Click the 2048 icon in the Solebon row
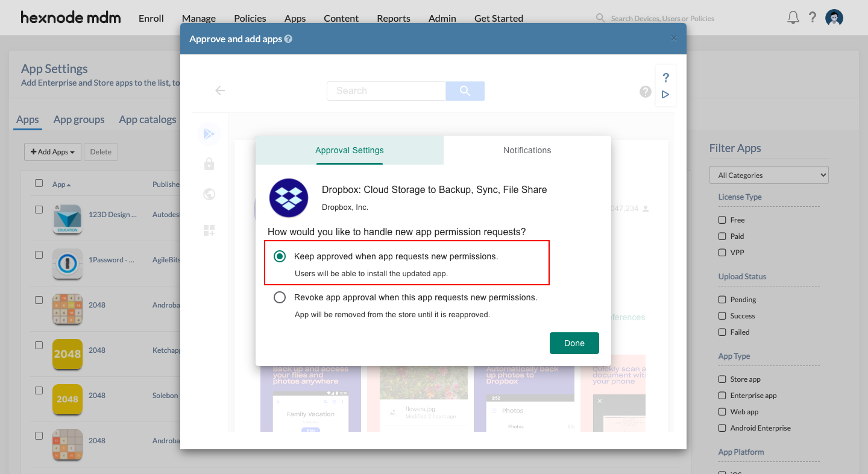868x474 pixels. 67,399
